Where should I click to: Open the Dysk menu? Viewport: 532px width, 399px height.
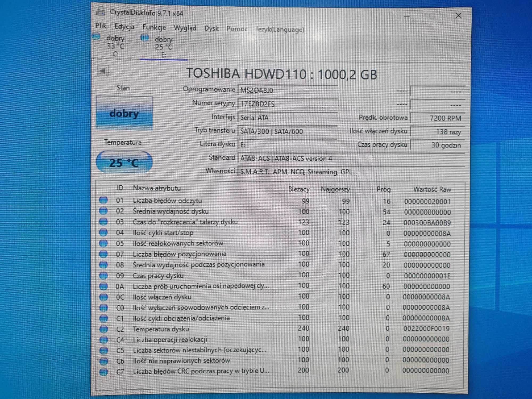[211, 28]
